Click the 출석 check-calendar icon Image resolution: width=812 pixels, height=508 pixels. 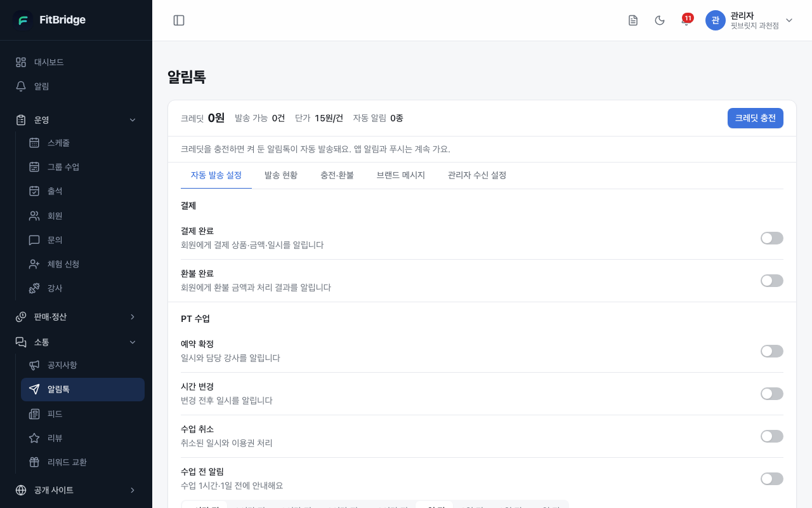[34, 191]
